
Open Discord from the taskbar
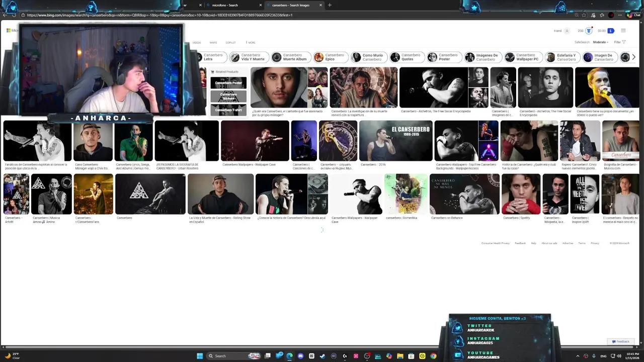300,356
